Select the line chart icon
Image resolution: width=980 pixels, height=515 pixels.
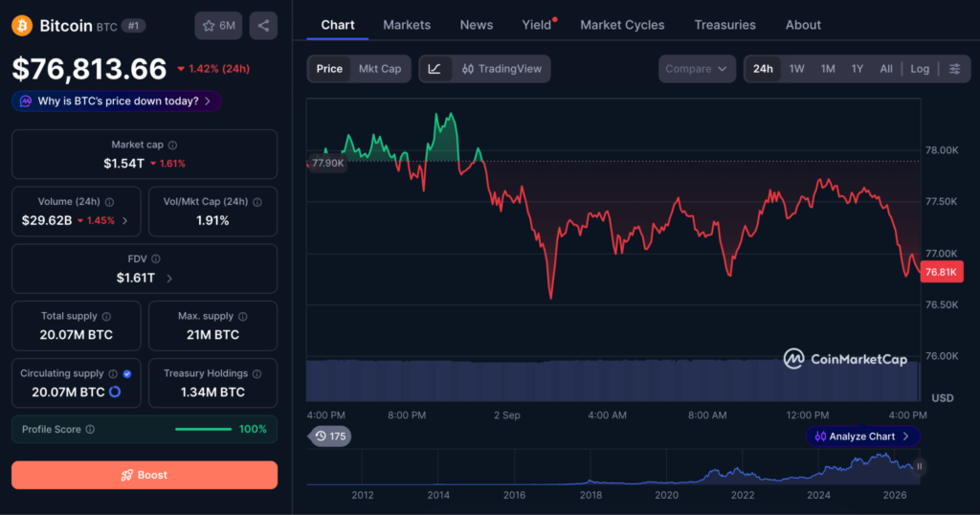pyautogui.click(x=434, y=69)
